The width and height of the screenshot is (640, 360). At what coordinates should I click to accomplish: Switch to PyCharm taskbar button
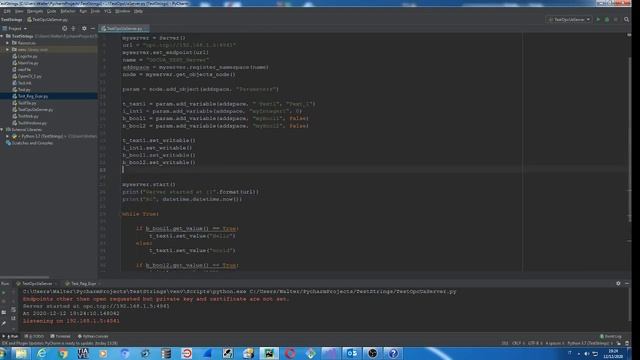[269, 353]
